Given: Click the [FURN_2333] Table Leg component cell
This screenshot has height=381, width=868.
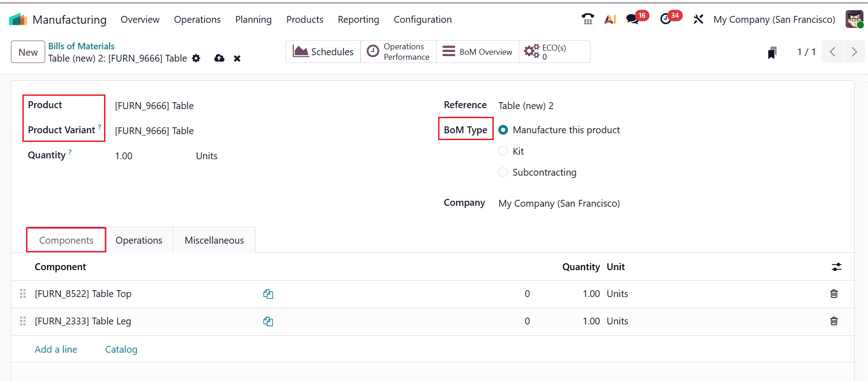Looking at the screenshot, I should point(83,321).
